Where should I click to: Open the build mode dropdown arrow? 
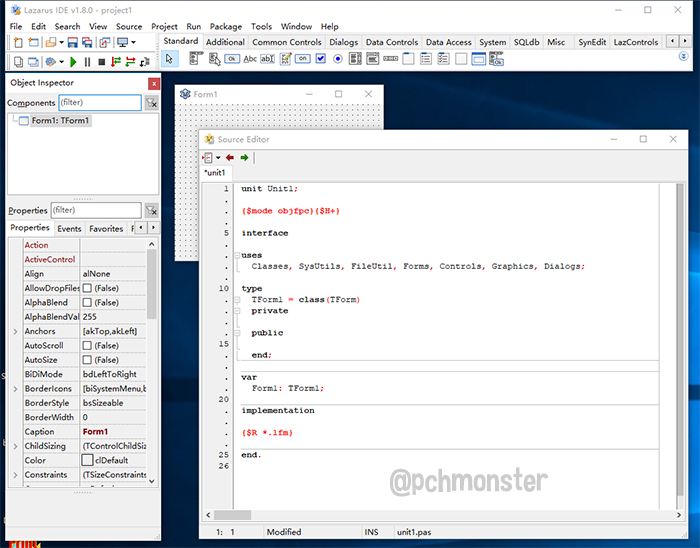pos(62,62)
